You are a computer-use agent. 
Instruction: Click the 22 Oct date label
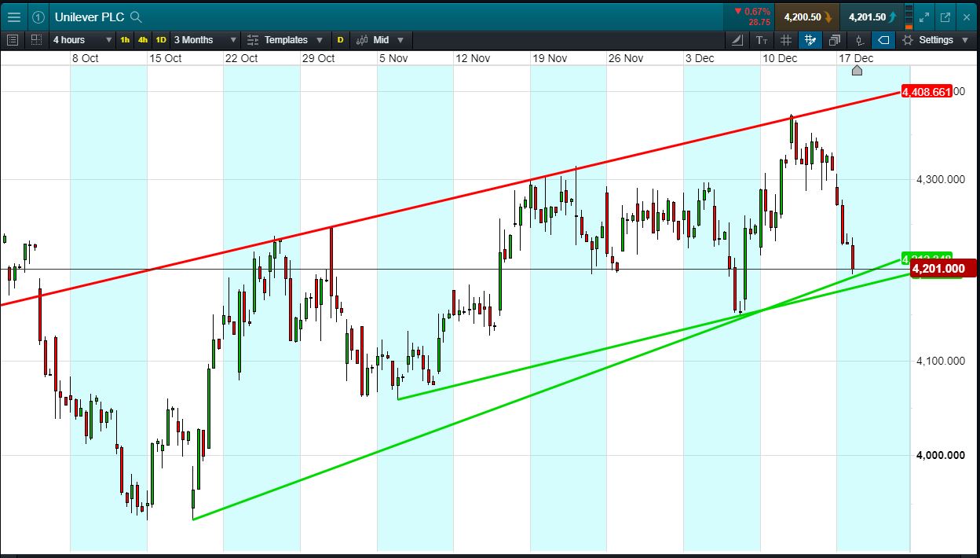(x=241, y=58)
